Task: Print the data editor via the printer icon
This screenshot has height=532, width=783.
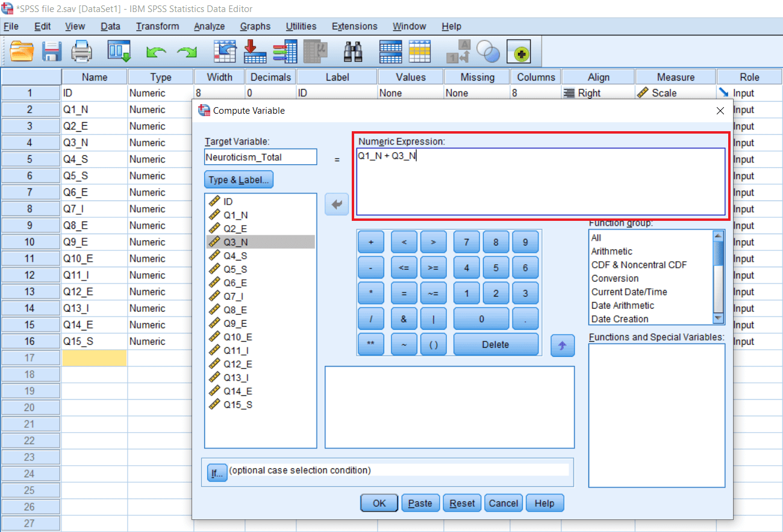Action: [82, 52]
